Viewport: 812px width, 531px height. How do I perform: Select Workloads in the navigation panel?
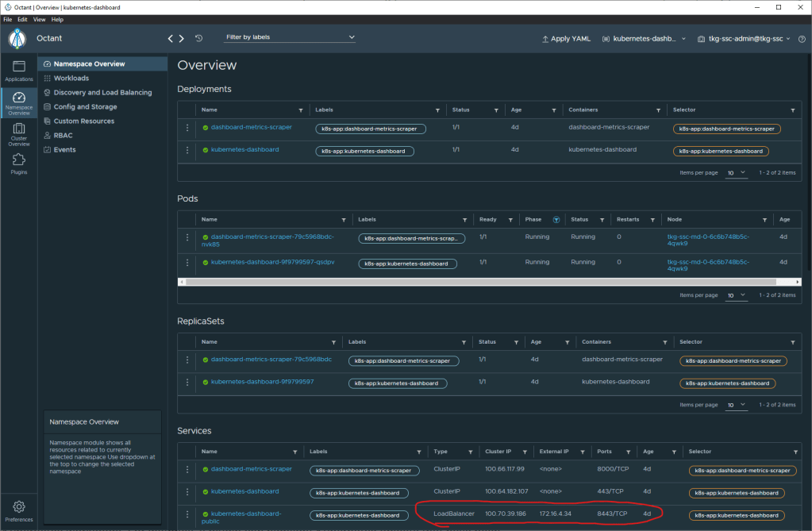tap(71, 79)
